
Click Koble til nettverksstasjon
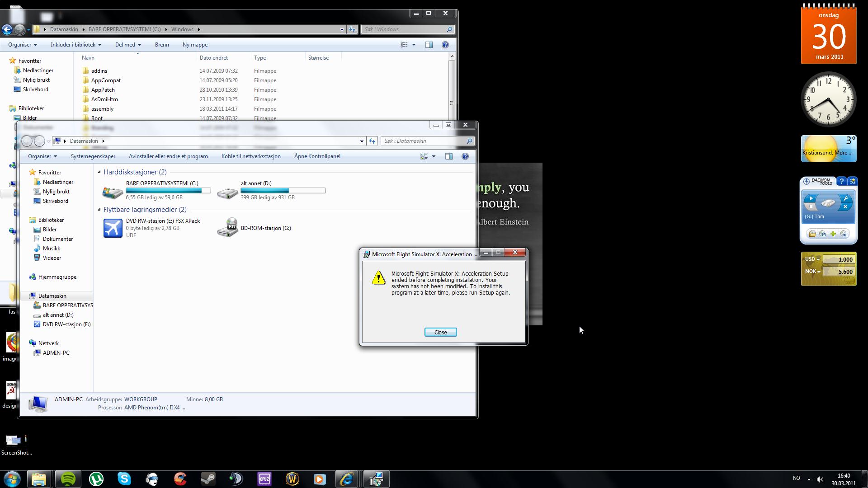251,156
